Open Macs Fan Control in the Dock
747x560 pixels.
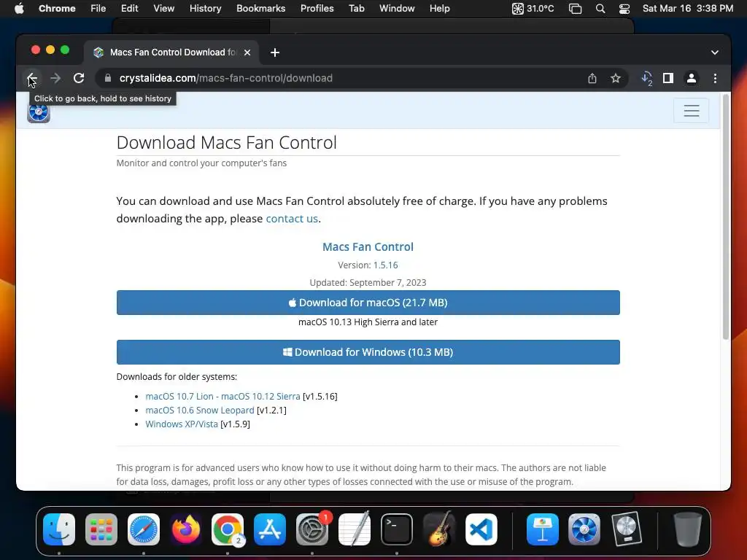tap(584, 529)
